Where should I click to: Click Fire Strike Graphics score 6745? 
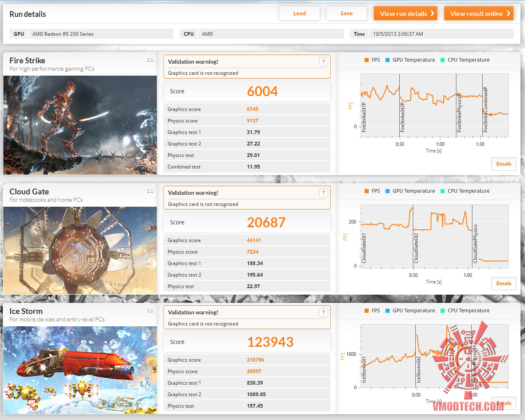[253, 109]
